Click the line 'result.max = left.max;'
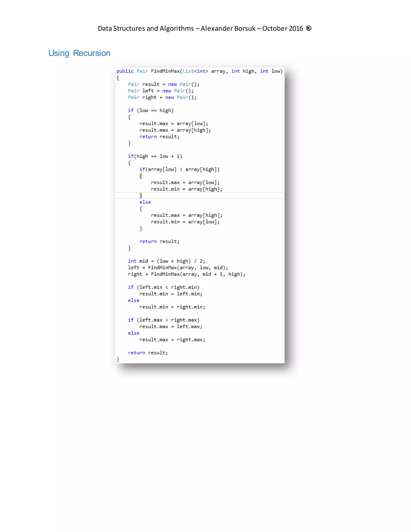This screenshot has height=532, width=411. click(x=171, y=327)
